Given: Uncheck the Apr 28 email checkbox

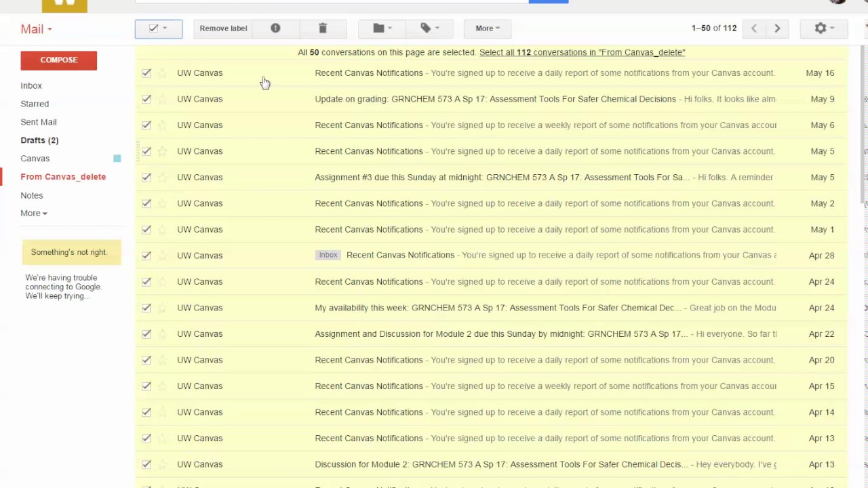Looking at the screenshot, I should coord(146,256).
